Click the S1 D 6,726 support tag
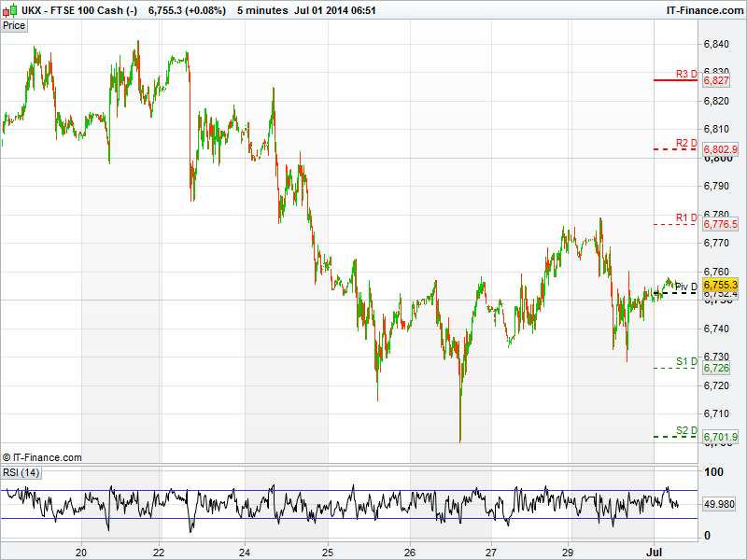This screenshot has width=747, height=560. pos(716,369)
